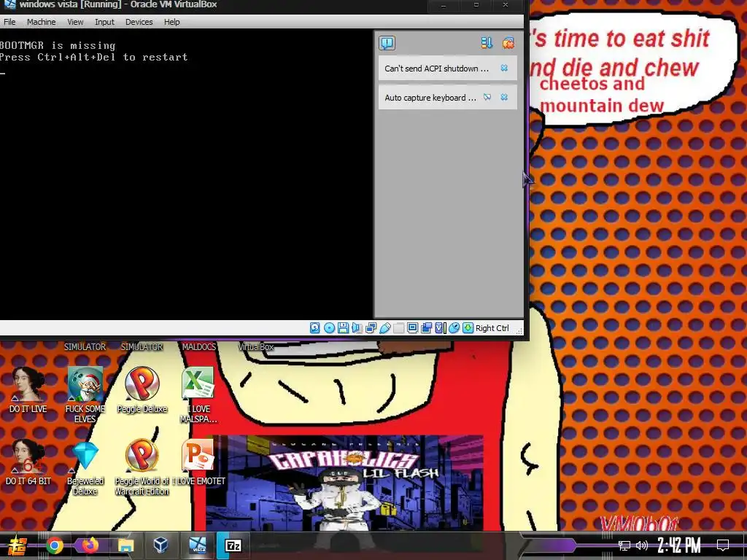This screenshot has width=747, height=560.
Task: Open hard disk activity indicator in status bar
Action: coord(315,327)
